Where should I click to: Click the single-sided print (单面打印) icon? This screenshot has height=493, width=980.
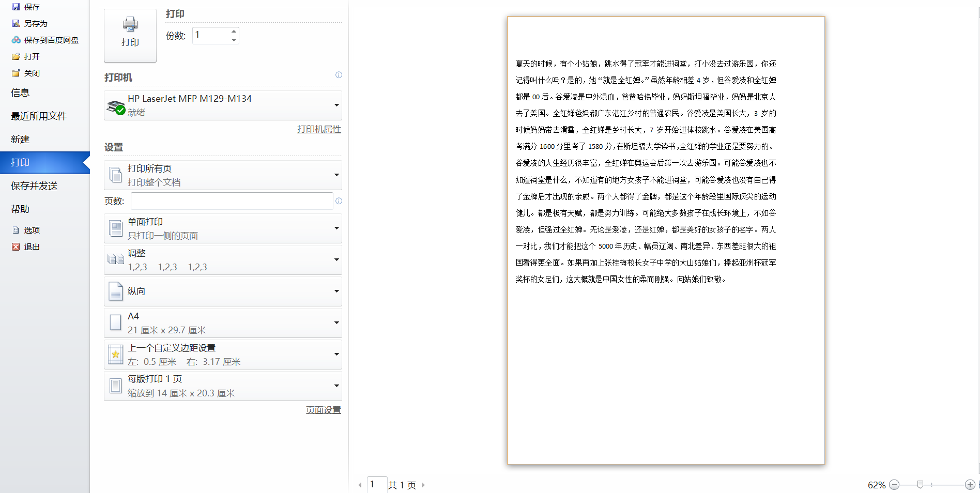point(115,228)
